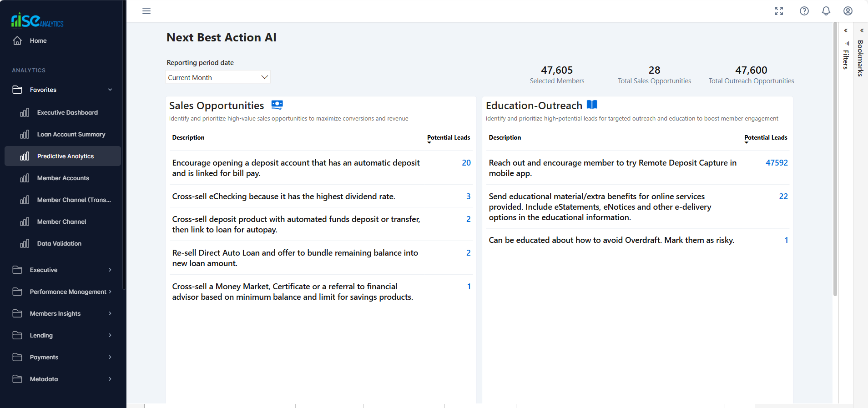The image size is (868, 408).
Task: Open the hamburger menu icon
Action: tap(146, 11)
